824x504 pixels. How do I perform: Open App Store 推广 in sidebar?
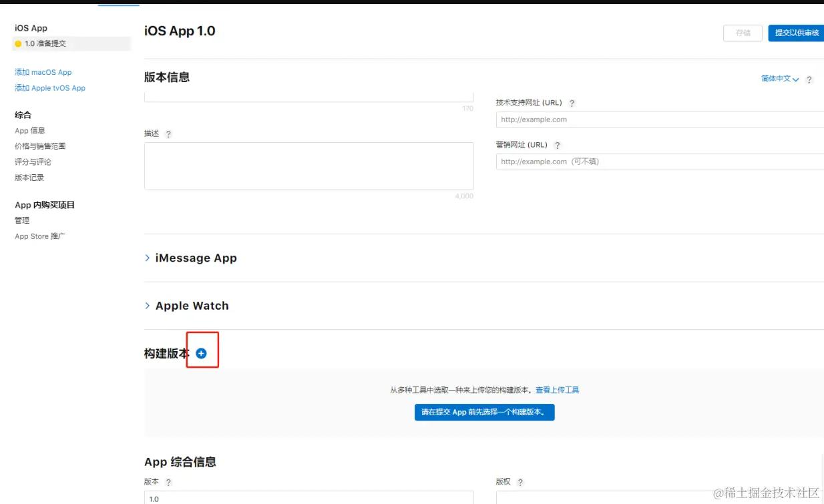click(40, 236)
